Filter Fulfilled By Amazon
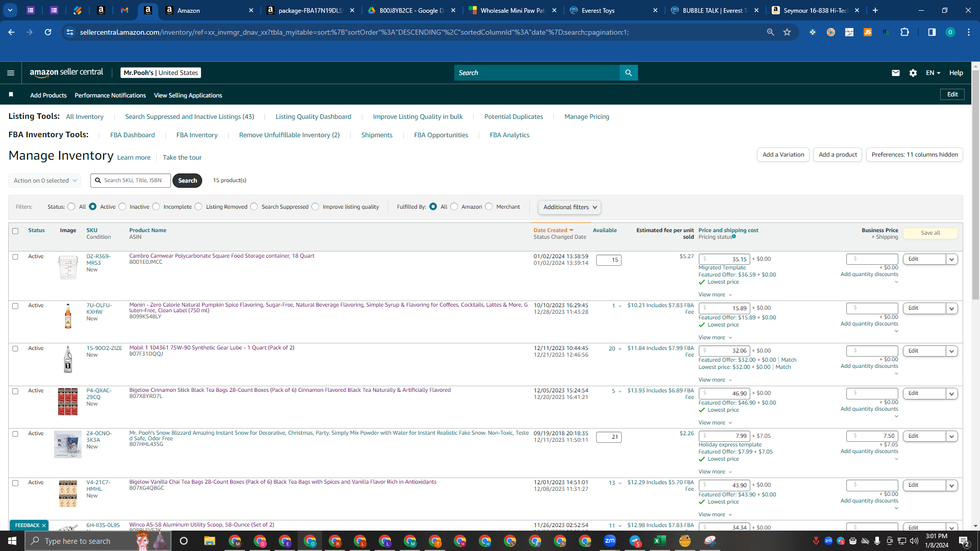The width and height of the screenshot is (980, 551). (454, 207)
